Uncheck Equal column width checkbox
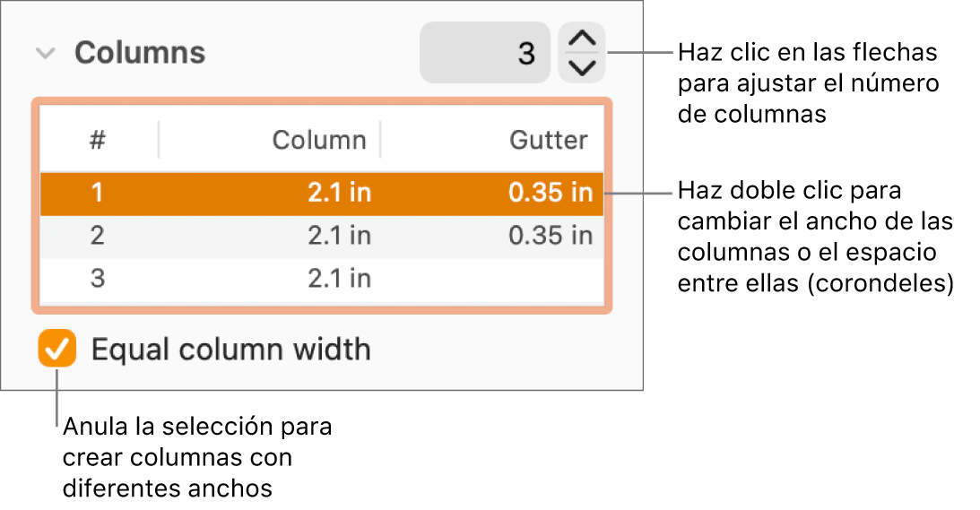Image resolution: width=980 pixels, height=510 pixels. 57,349
